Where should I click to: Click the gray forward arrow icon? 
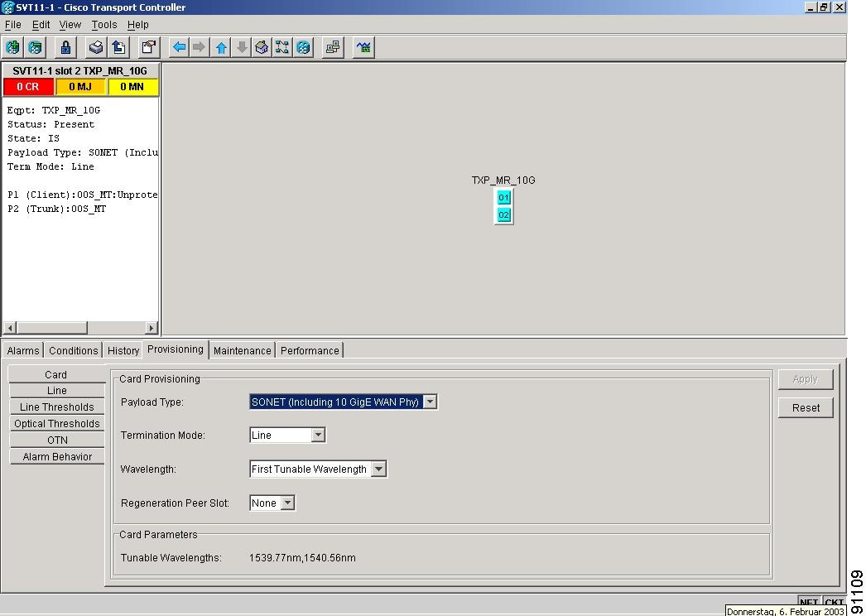200,47
